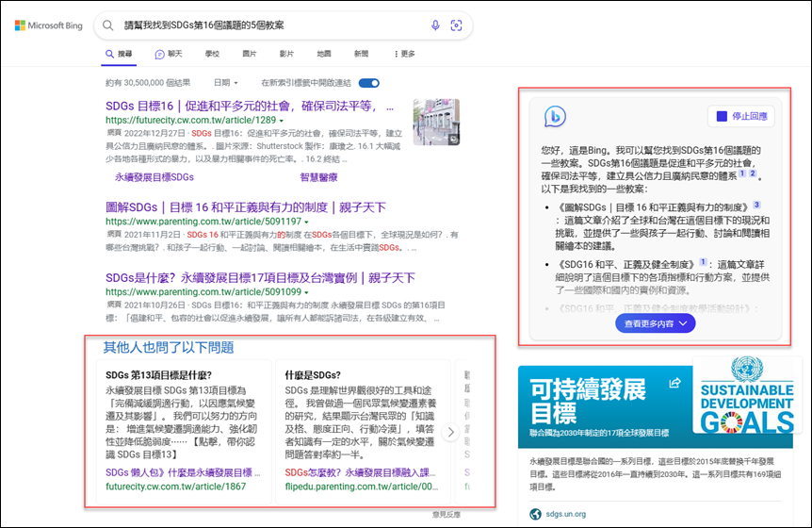Switch to the 影片 tab
812x528 pixels.
coord(286,54)
